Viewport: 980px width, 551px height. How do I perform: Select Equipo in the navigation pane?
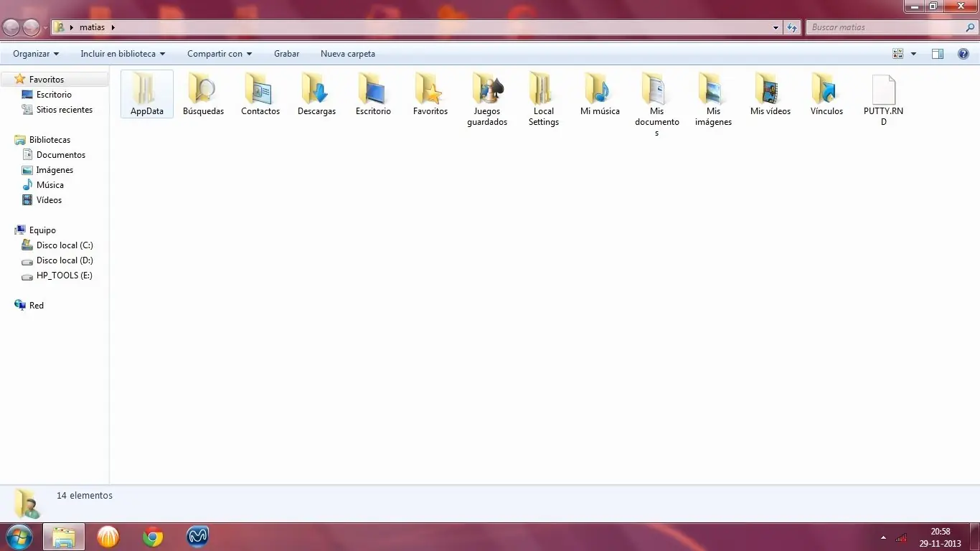pyautogui.click(x=42, y=230)
